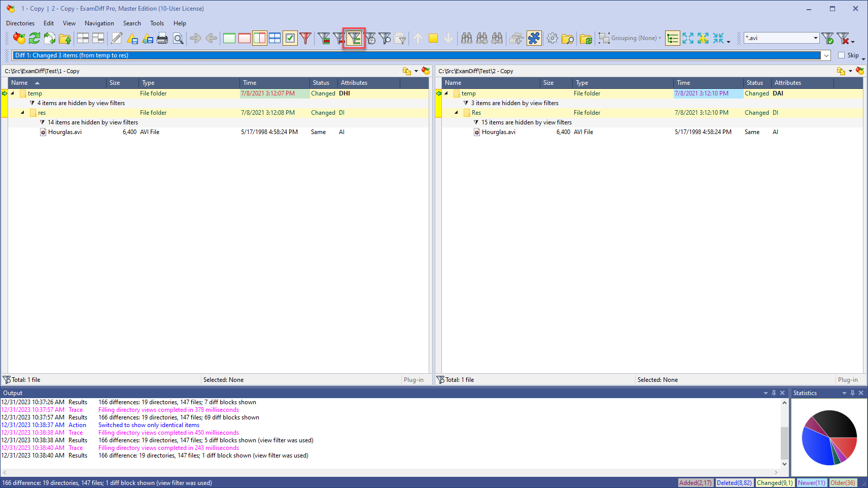Sort right pane by Status column

[757, 83]
